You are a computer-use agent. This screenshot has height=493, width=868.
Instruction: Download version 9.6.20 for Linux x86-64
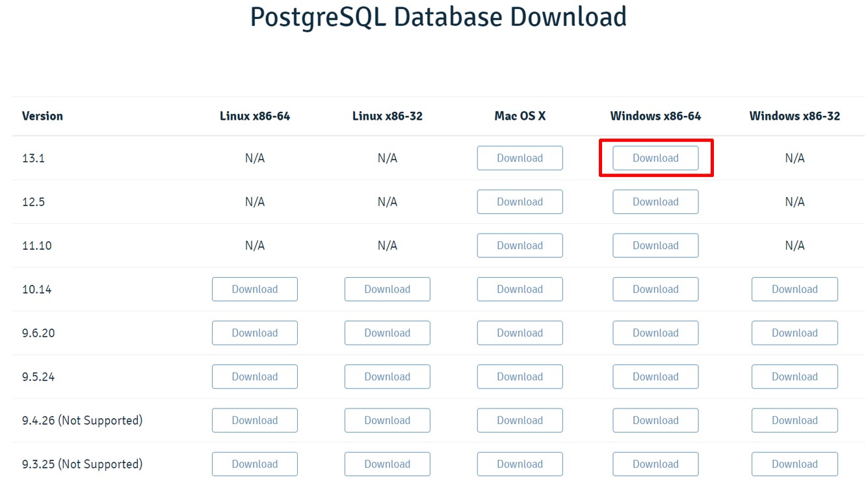[254, 333]
